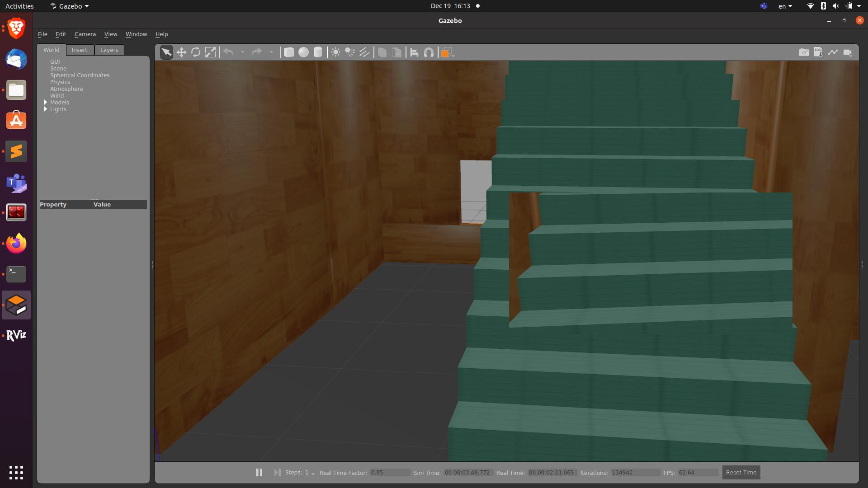Image resolution: width=868 pixels, height=488 pixels.
Task: Open the plot window icon
Action: point(833,52)
